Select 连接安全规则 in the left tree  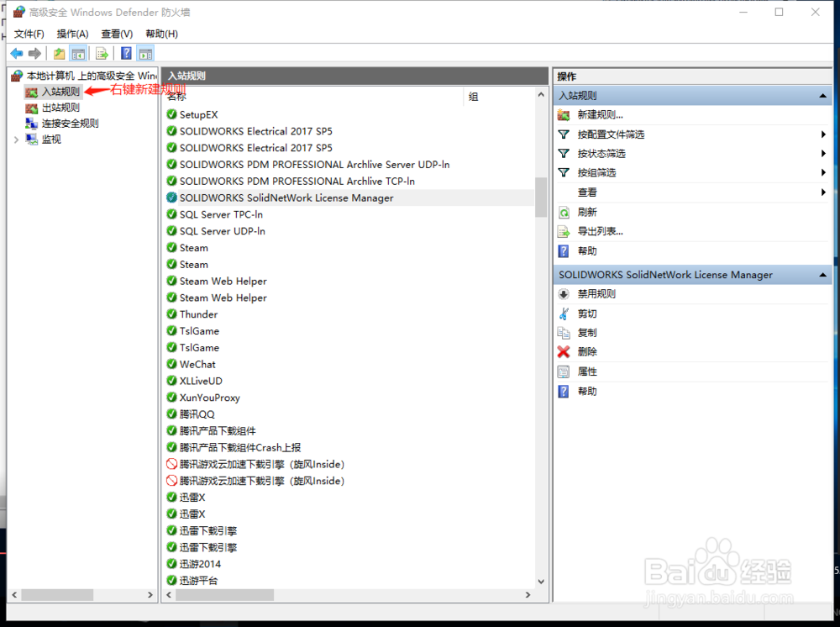pos(71,124)
